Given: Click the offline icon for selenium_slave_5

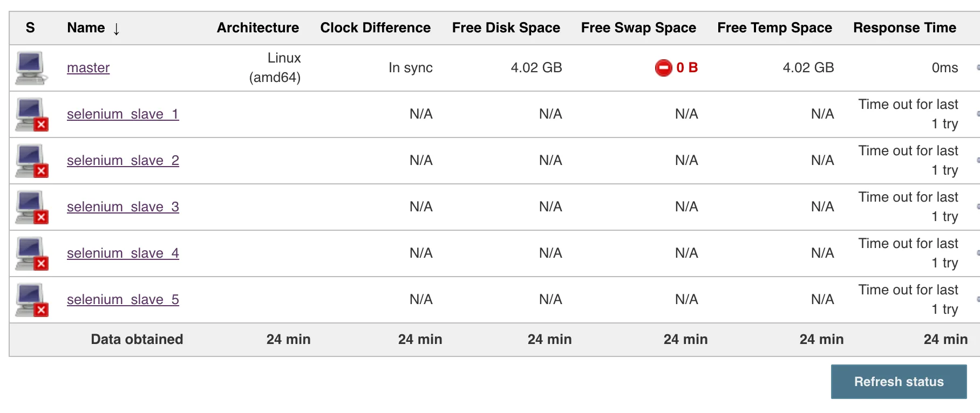Looking at the screenshot, I should (32, 300).
